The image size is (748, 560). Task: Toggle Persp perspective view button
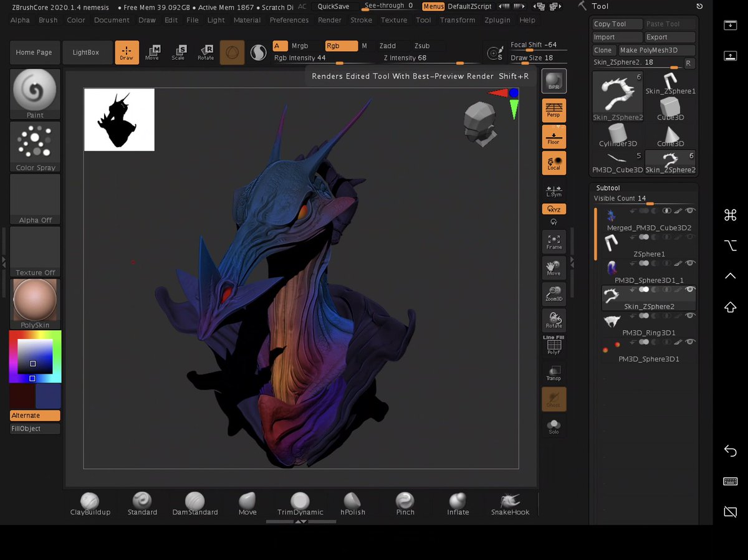[554, 110]
